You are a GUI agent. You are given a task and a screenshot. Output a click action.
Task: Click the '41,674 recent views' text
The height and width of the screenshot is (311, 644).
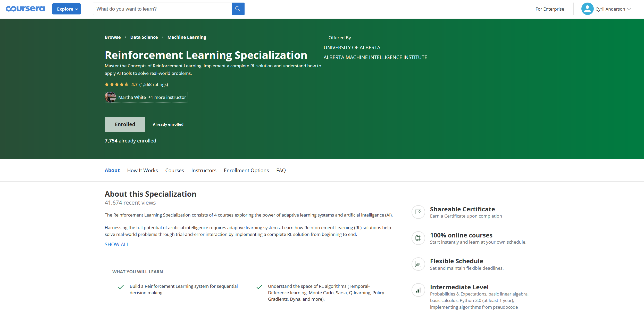click(x=130, y=203)
